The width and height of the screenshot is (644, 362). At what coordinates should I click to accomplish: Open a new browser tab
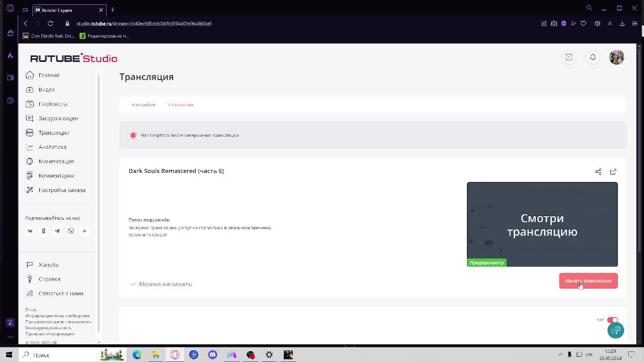113,10
